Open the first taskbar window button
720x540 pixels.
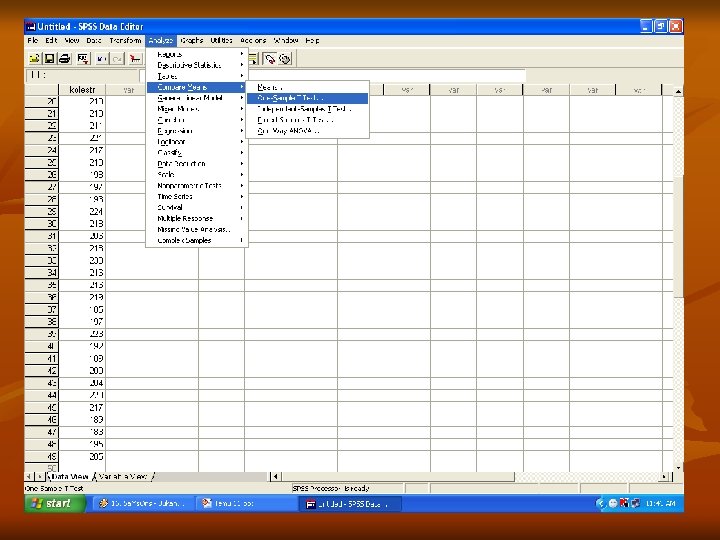[x=143, y=504]
